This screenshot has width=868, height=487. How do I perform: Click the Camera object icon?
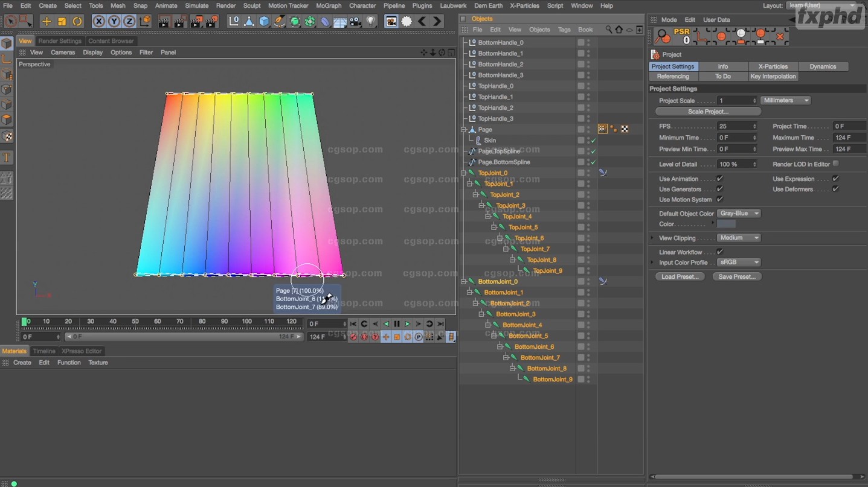click(355, 22)
